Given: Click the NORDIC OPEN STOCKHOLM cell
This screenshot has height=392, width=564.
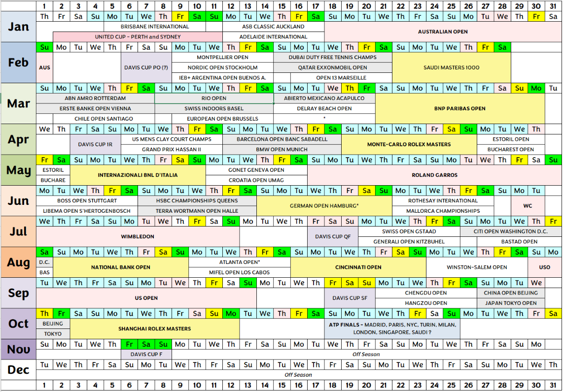Looking at the screenshot, I should [223, 67].
